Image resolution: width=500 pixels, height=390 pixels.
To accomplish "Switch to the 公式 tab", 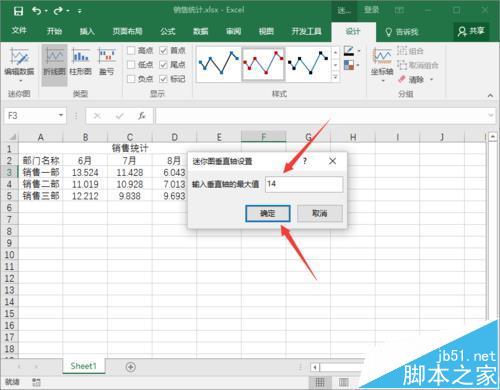I will pos(168,31).
